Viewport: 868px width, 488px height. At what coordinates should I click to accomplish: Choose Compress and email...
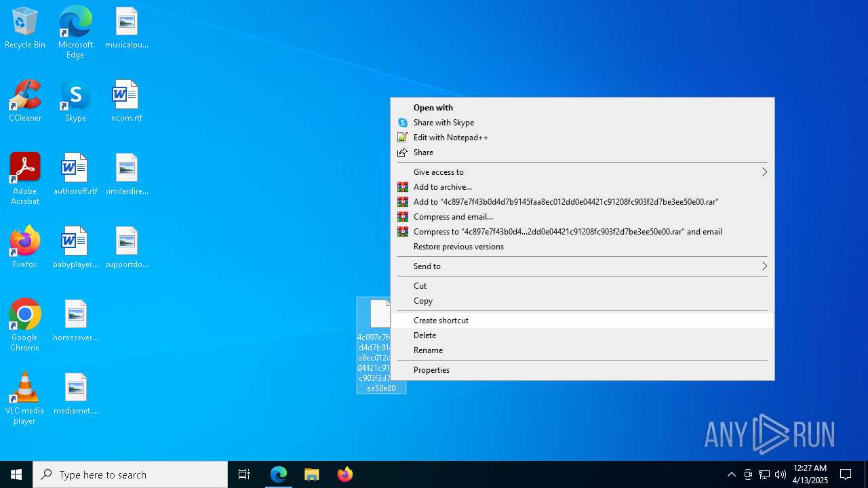[583, 216]
